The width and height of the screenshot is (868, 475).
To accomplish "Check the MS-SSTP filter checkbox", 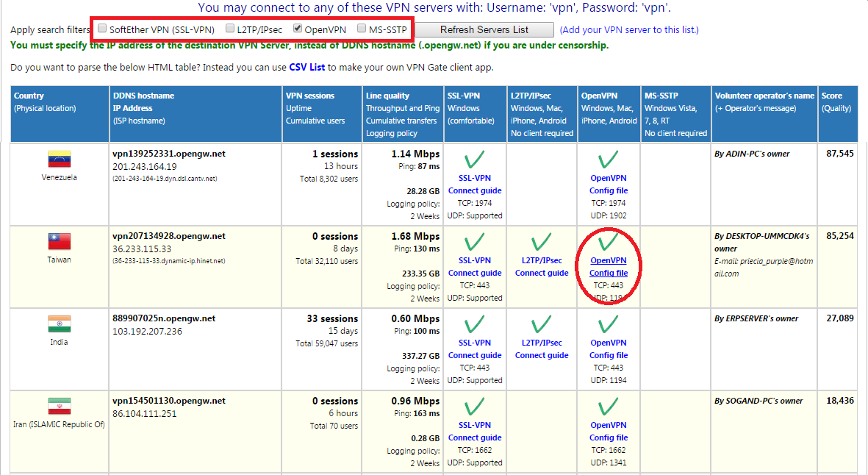I will coord(362,28).
